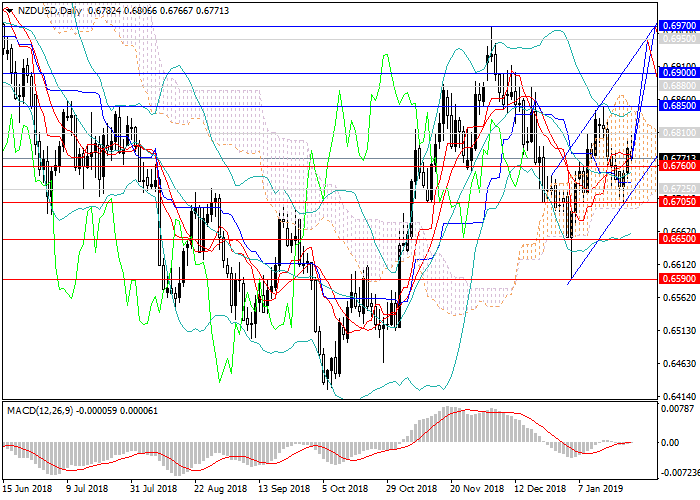The width and height of the screenshot is (700, 500).
Task: Click the 0.00787 MACD scale value
Action: pos(678,408)
